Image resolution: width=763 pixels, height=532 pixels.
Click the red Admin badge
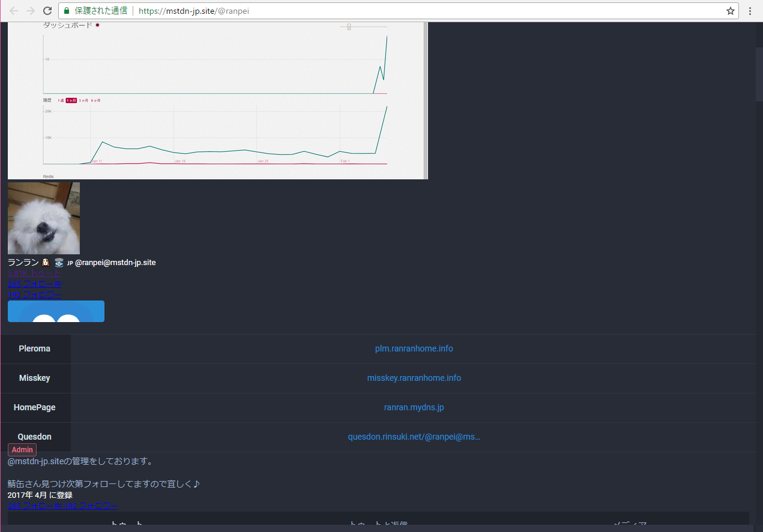(22, 450)
